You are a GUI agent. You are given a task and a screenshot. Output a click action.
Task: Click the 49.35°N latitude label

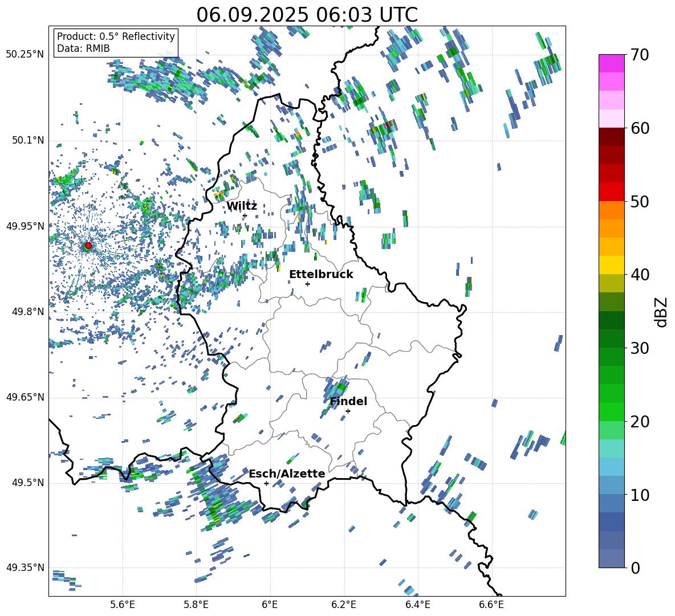pos(25,568)
